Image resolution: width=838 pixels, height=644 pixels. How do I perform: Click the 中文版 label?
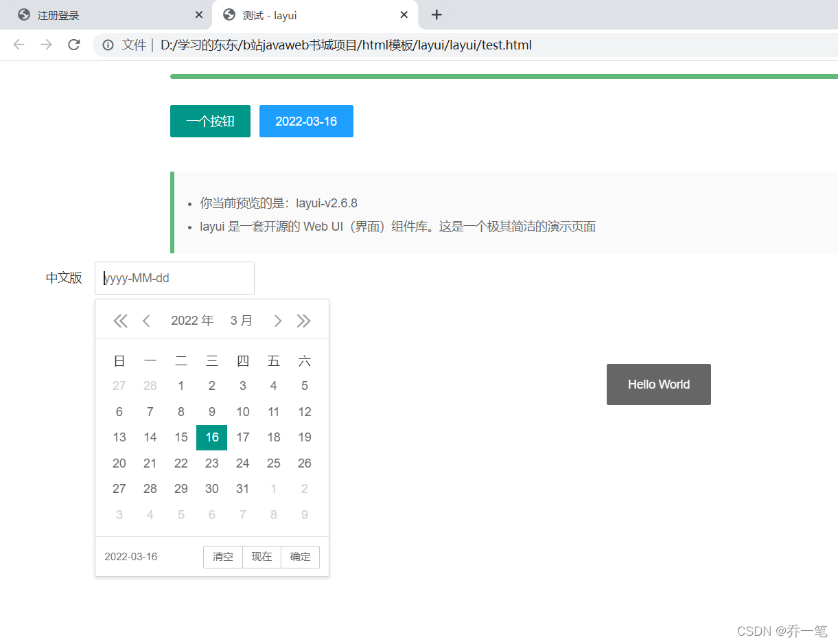(x=64, y=278)
